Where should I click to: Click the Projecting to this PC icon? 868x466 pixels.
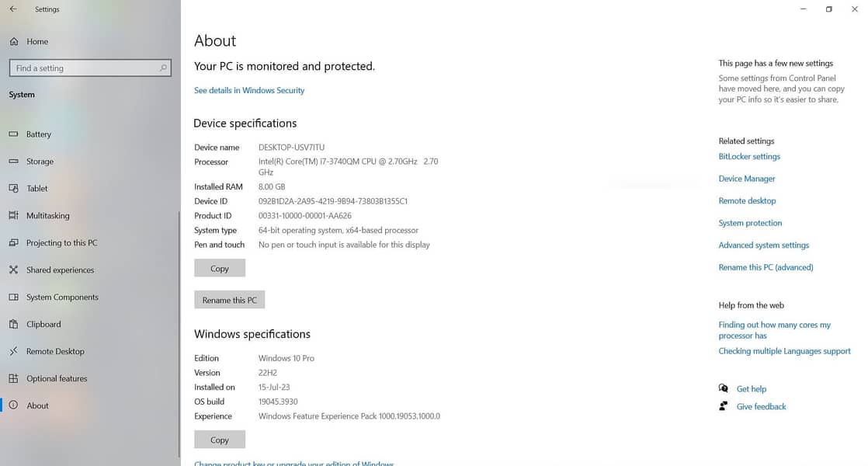(x=14, y=242)
